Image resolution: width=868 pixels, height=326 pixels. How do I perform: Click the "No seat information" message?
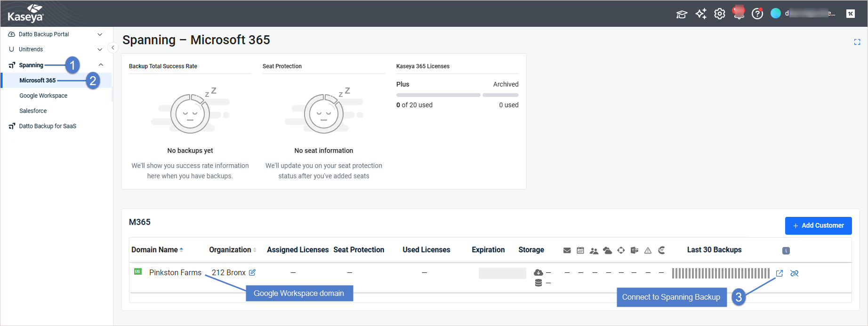pos(324,151)
